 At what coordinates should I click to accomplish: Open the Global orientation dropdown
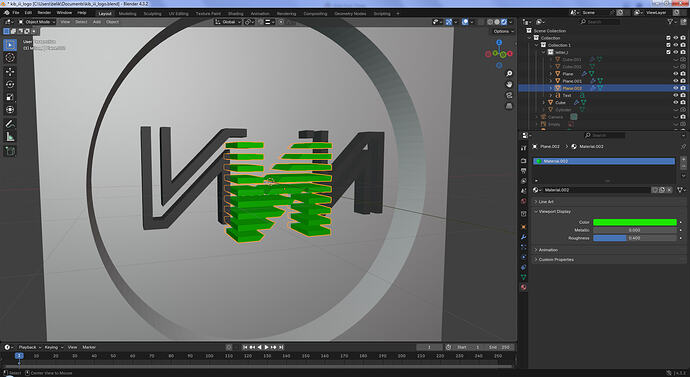[228, 22]
